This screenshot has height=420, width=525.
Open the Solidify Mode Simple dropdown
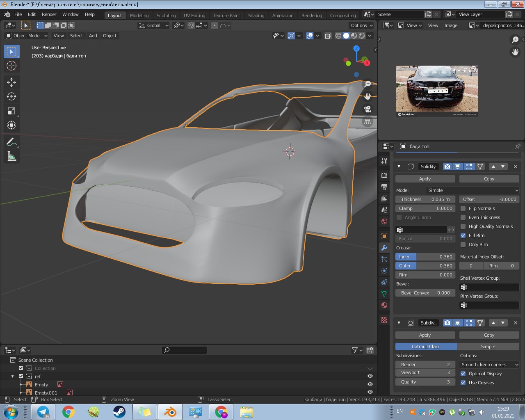click(472, 190)
